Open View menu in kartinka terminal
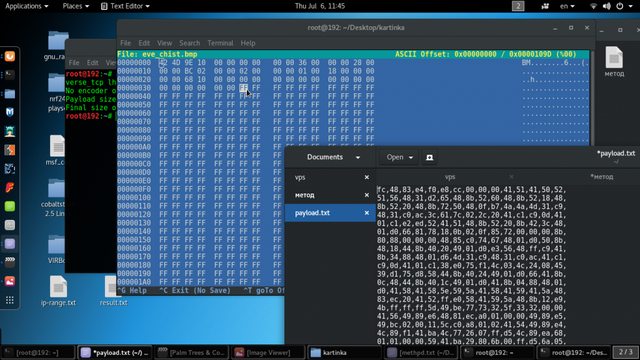640x360 pixels. click(x=164, y=43)
